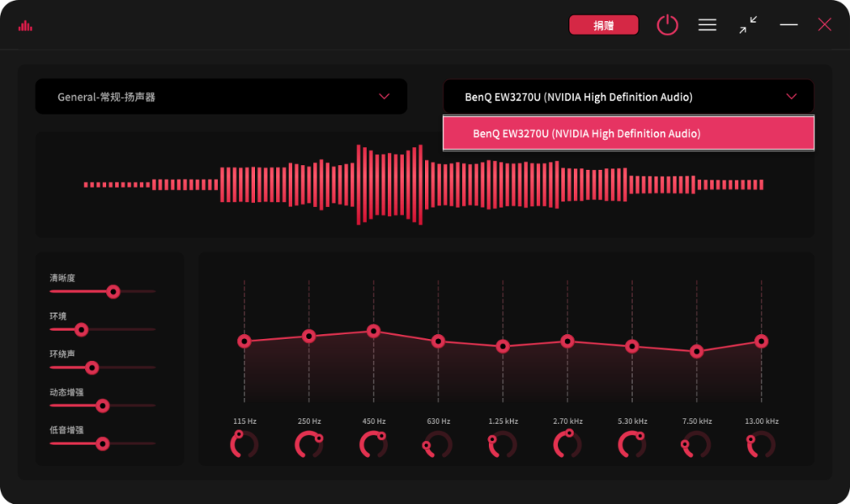Close the window with red X
850x504 pixels.
point(825,24)
